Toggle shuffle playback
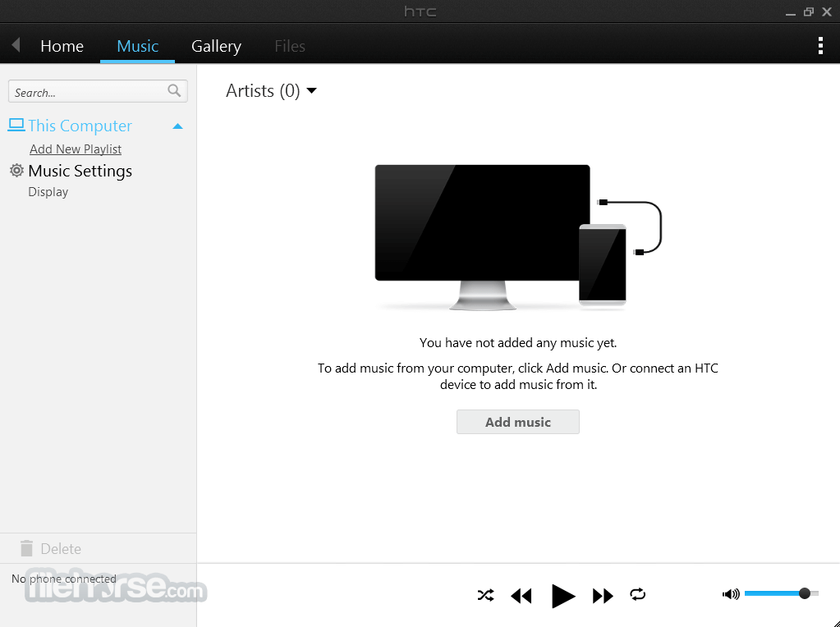 click(485, 595)
